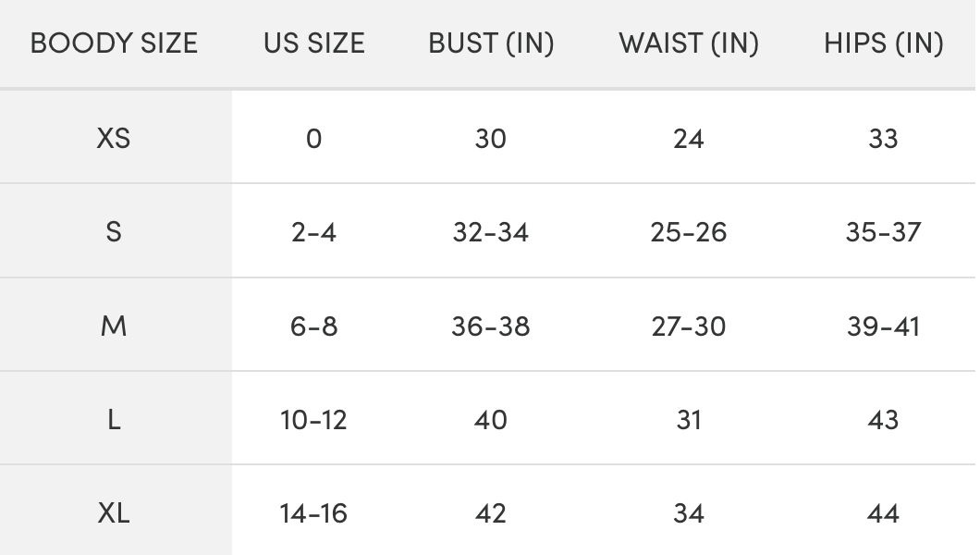The width and height of the screenshot is (980, 555).
Task: Click the BUST (IN) column header
Action: 491,43
